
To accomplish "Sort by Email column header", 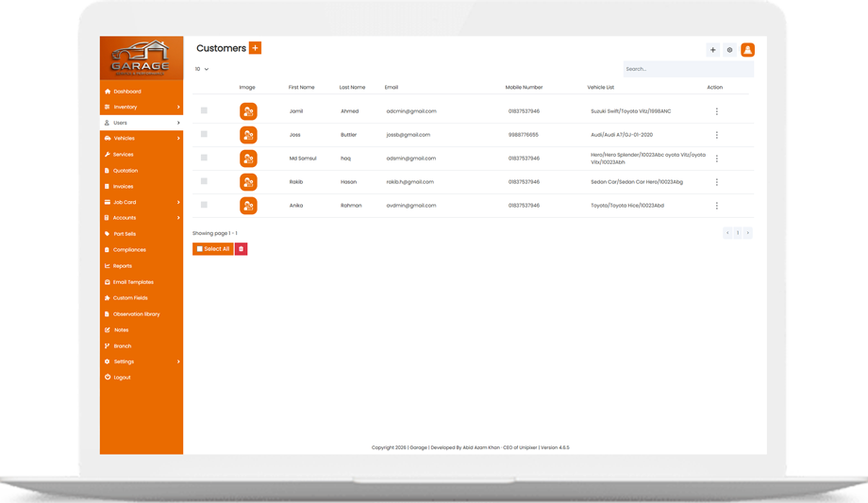I will [x=392, y=88].
